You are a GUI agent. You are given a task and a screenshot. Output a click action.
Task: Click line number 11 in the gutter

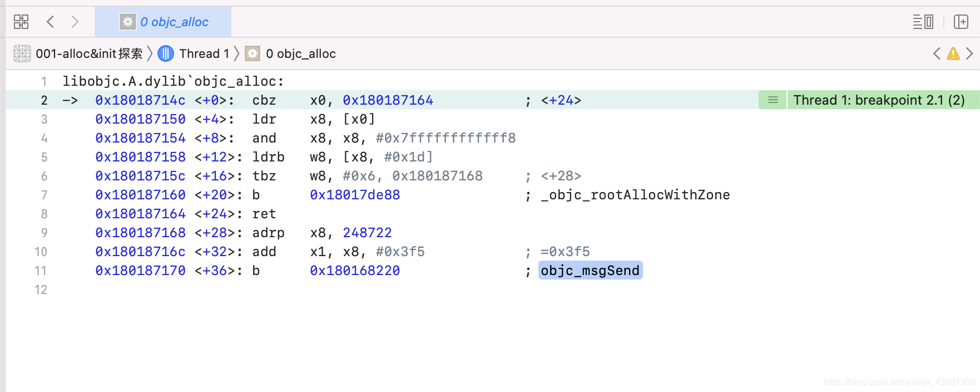[41, 271]
